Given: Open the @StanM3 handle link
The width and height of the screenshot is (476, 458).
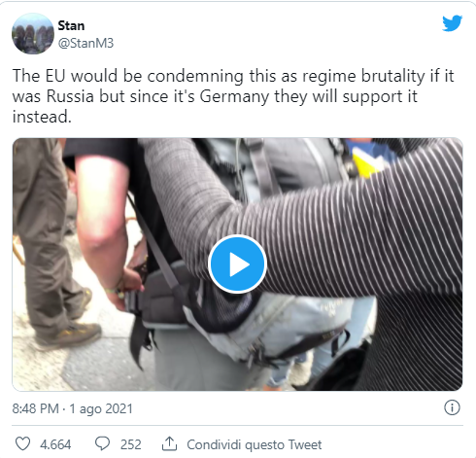Looking at the screenshot, I should coord(85,43).
